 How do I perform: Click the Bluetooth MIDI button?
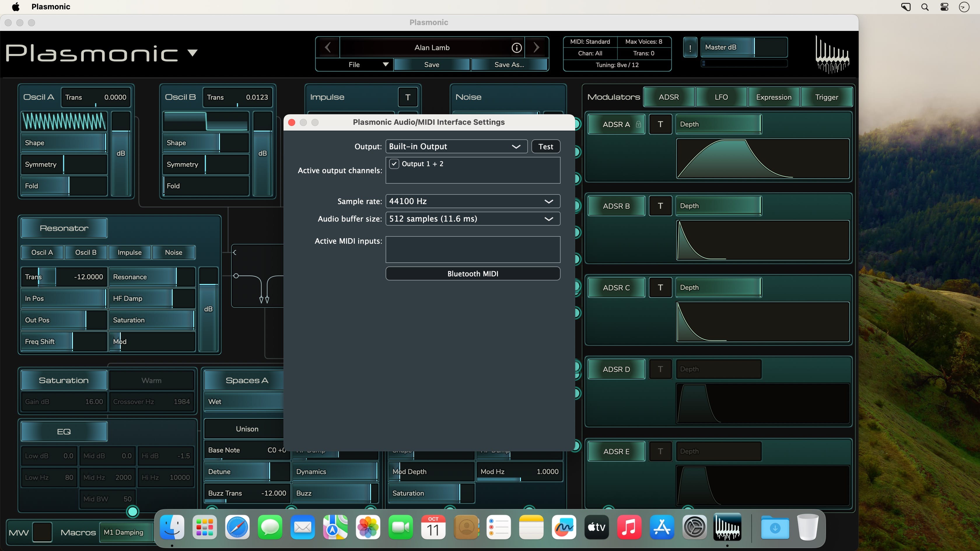[x=473, y=274]
